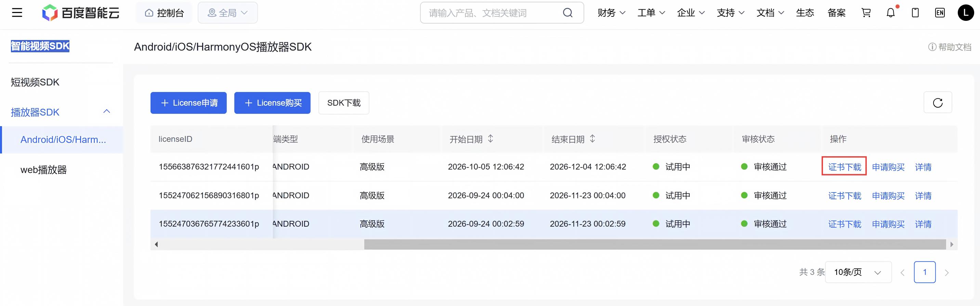Click license ID 155247062156890316801p

tap(209, 195)
